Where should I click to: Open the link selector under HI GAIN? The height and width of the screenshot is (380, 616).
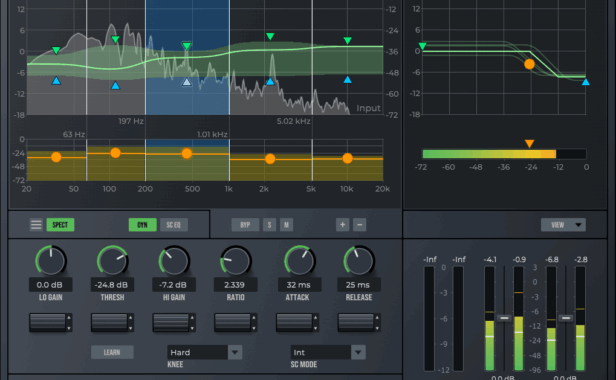174,322
